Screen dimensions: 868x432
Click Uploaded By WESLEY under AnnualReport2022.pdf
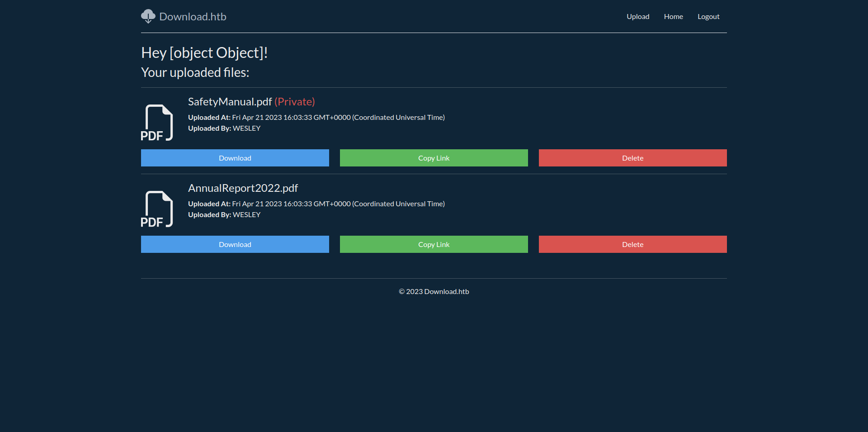(x=224, y=215)
